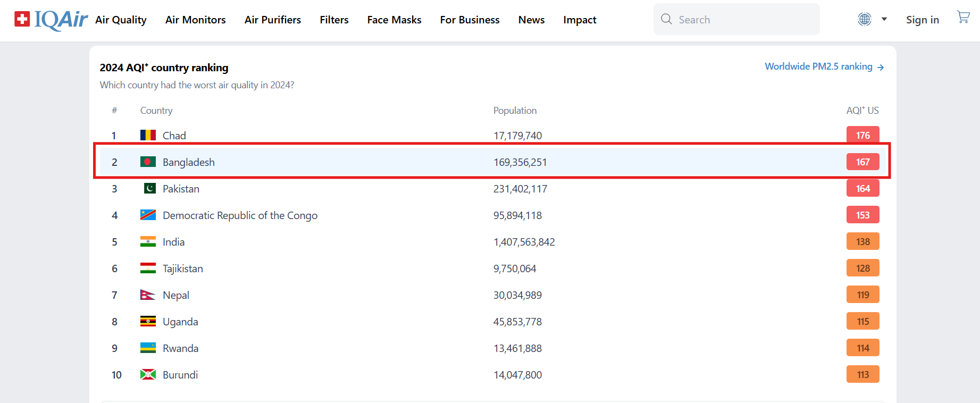The image size is (980, 403).
Task: Open the For Business menu
Action: pyautogui.click(x=470, y=20)
